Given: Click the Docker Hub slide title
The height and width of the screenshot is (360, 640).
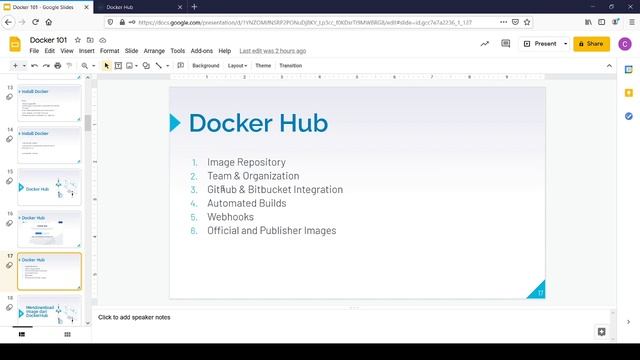Looking at the screenshot, I should (258, 123).
